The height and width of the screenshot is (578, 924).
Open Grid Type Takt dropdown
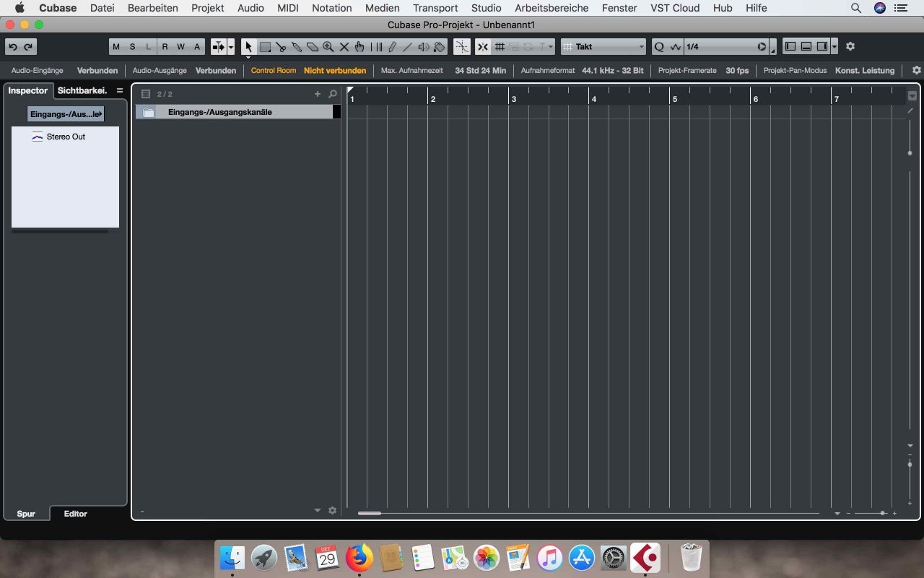(604, 47)
